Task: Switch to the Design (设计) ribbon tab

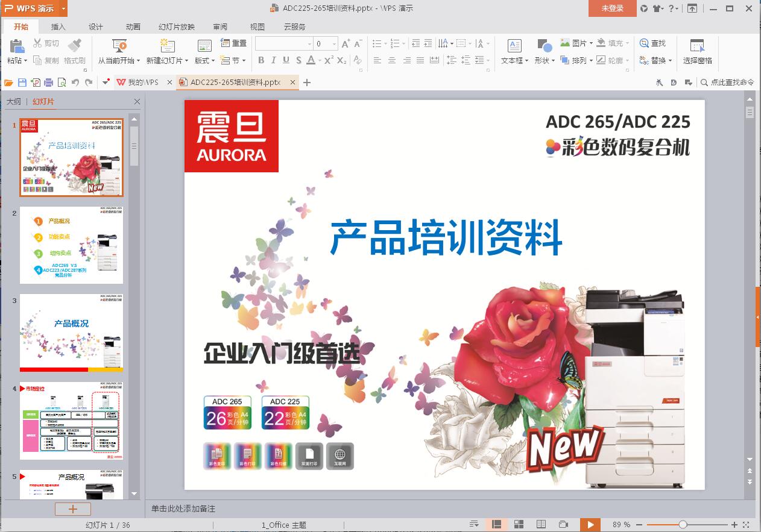Action: coord(96,27)
